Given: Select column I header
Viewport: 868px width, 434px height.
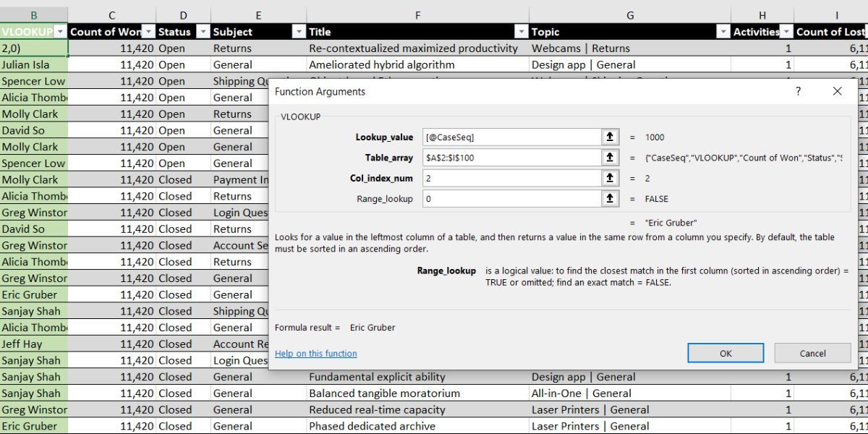Looking at the screenshot, I should (x=830, y=15).
